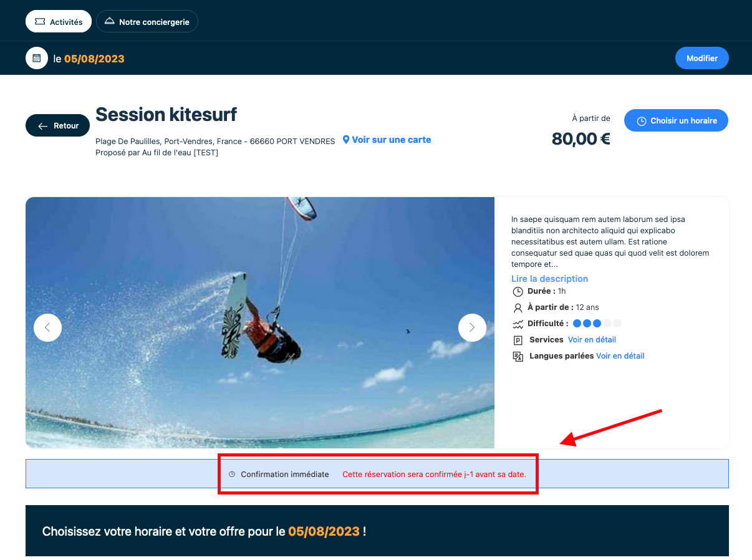Click the kitesurf photo in the carousel
This screenshot has height=560, width=752.
pos(260,322)
